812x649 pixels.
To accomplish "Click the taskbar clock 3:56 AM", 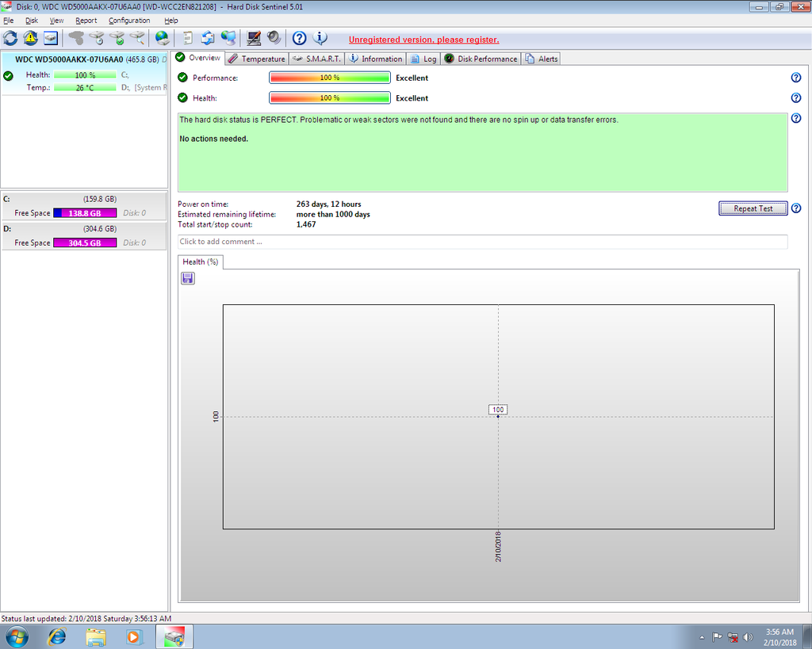I will point(779,637).
